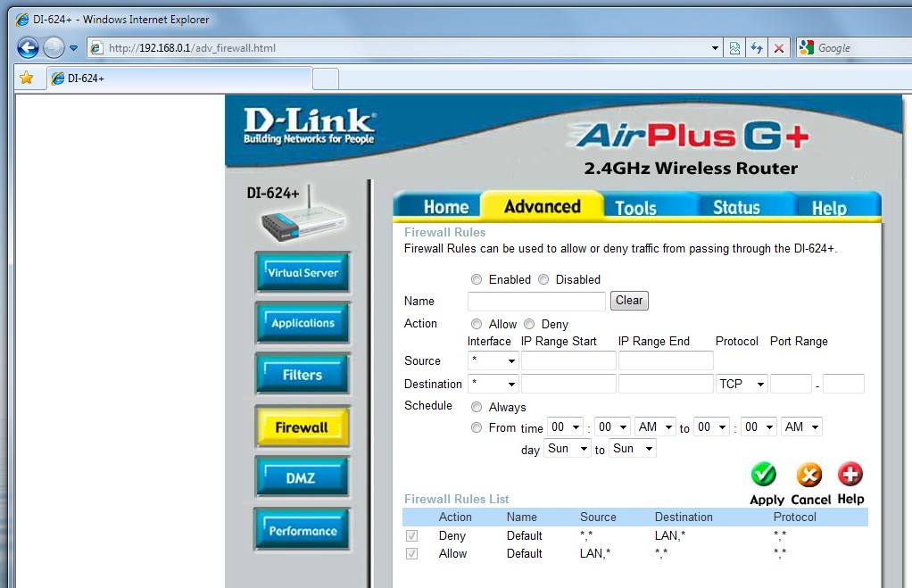Open the Firewall page
The image size is (912, 588).
coord(303,427)
